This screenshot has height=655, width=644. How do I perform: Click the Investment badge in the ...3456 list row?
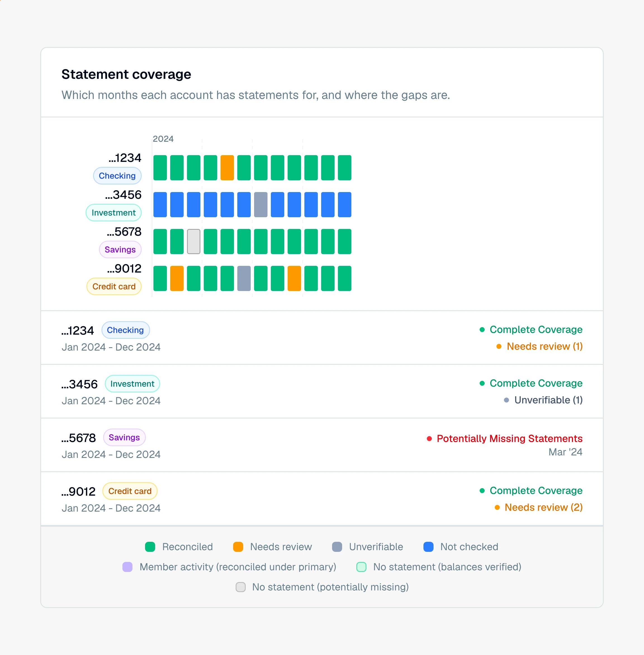click(x=132, y=384)
